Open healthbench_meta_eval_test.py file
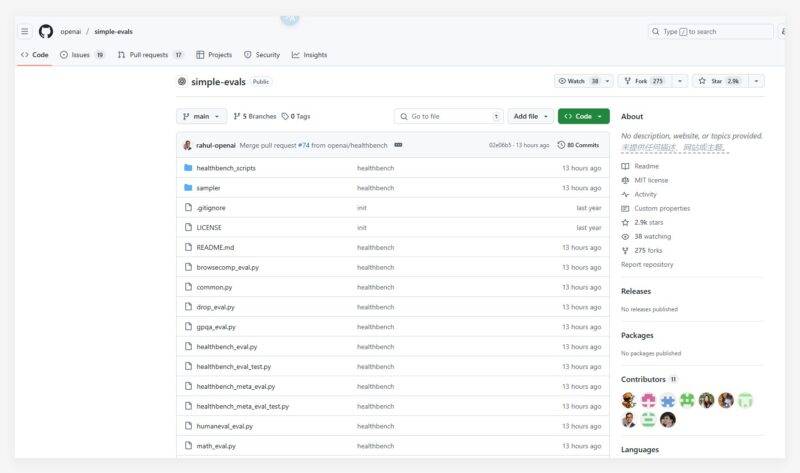The height and width of the screenshot is (473, 800). [x=243, y=407]
